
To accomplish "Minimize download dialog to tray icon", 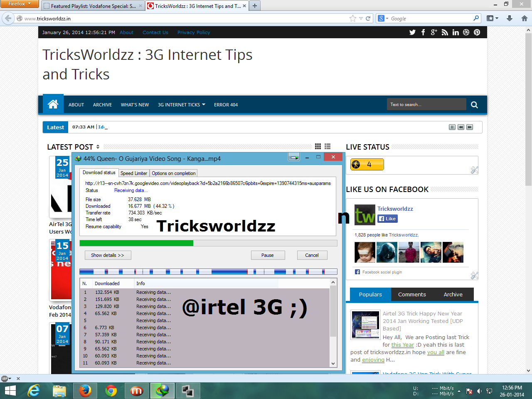I will tap(294, 157).
